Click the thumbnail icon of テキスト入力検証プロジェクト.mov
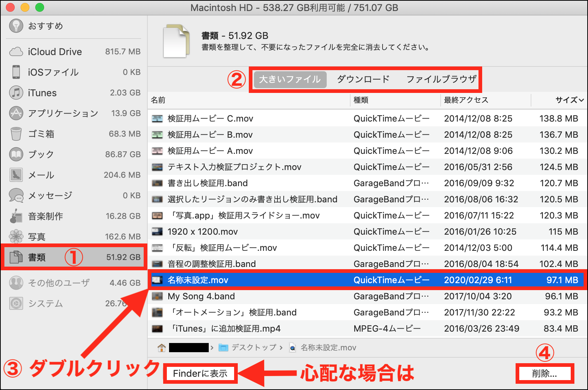The width and height of the screenshot is (588, 390). tap(157, 167)
